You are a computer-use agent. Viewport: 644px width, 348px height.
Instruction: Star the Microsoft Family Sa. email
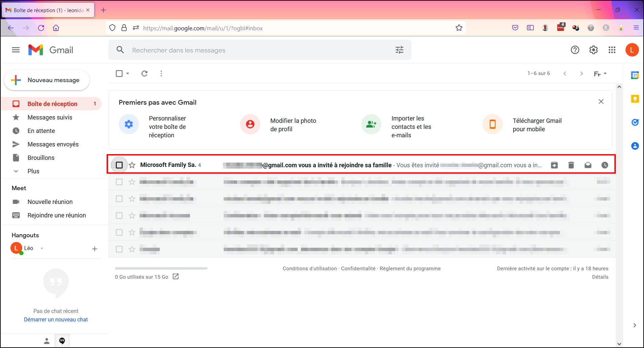(x=132, y=165)
